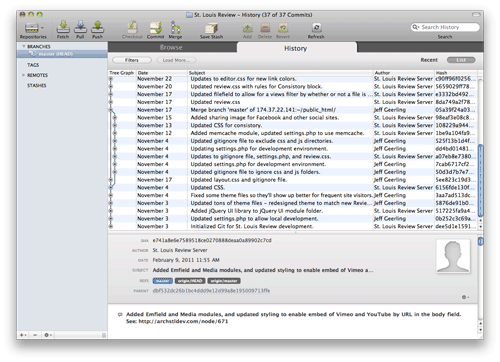
Task: Collapse the BRANCHES section
Action: pos(23,46)
